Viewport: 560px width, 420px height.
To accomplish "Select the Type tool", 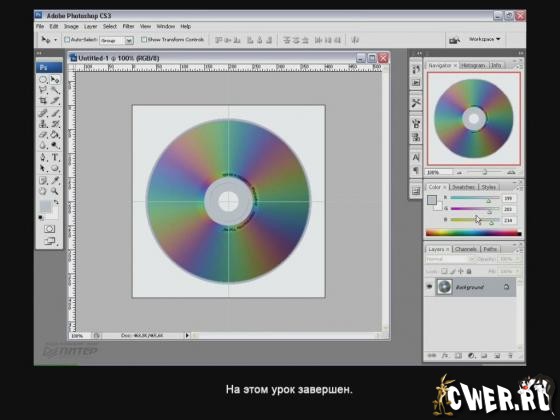I will pos(55,157).
